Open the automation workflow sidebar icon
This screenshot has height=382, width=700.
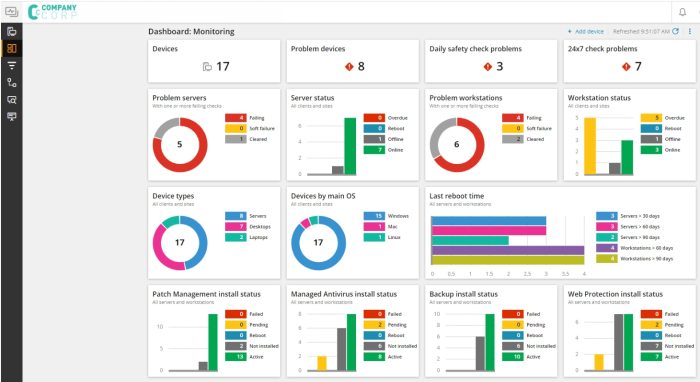tap(12, 83)
